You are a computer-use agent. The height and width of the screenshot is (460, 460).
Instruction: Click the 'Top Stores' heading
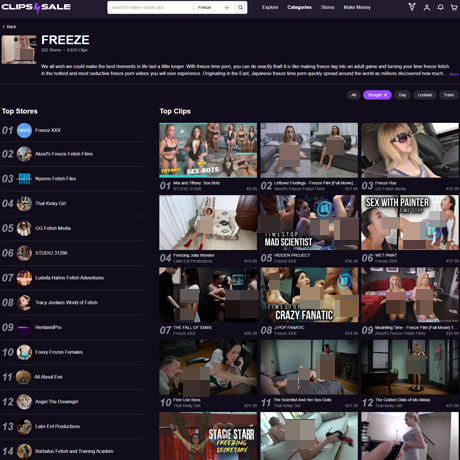[20, 111]
